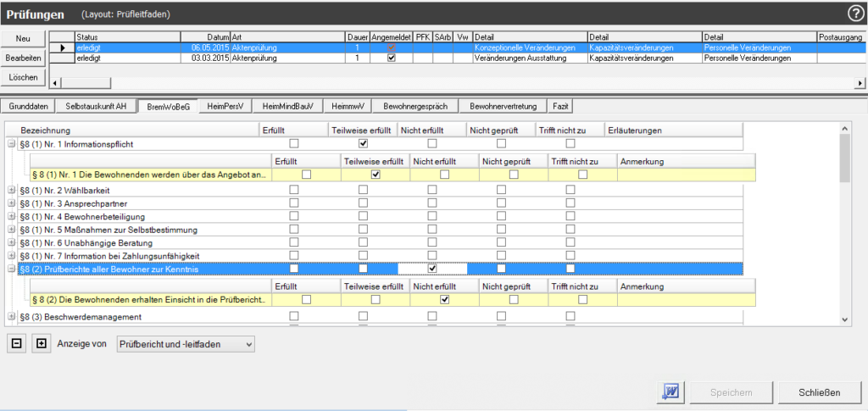Click the Word export icon button

tap(670, 392)
